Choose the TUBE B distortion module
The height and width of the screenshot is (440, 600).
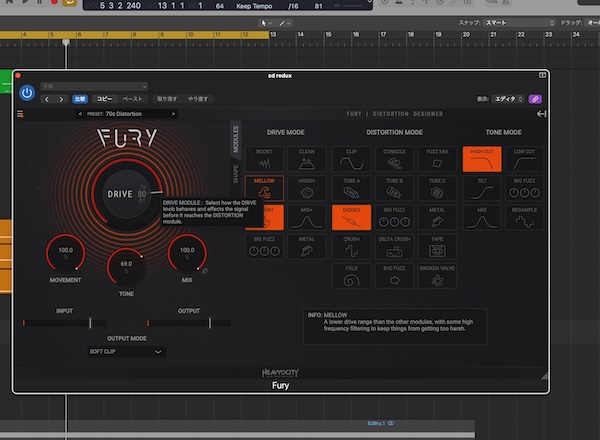point(394,188)
